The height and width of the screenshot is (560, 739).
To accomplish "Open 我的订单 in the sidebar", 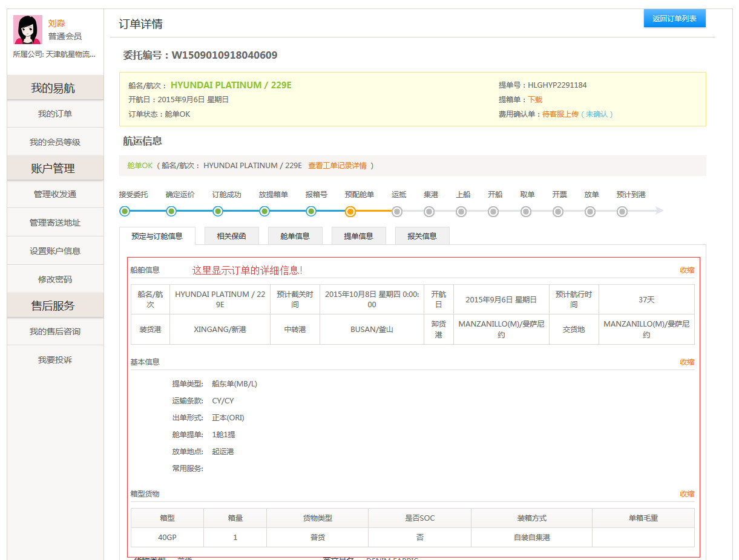I will 55,114.
